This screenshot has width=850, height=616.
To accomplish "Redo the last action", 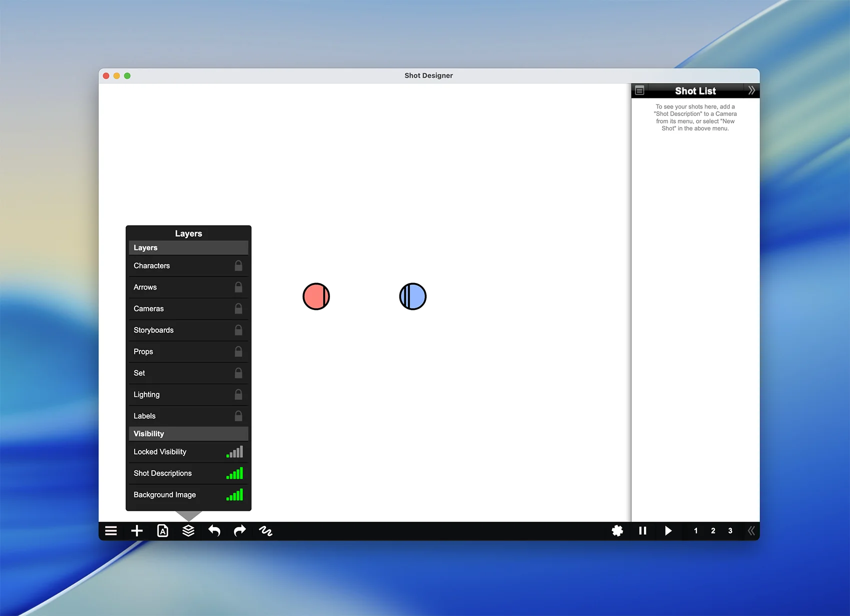I will (x=240, y=531).
